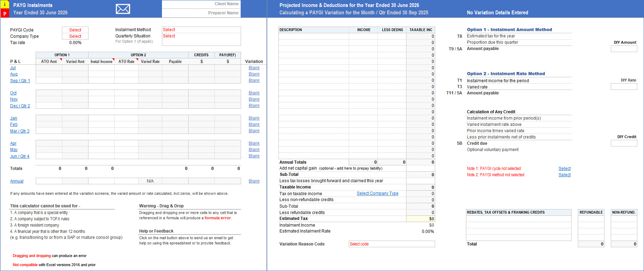This screenshot has height=271, width=644.
Task: Click the net capital gain amount cell
Action: click(420, 168)
